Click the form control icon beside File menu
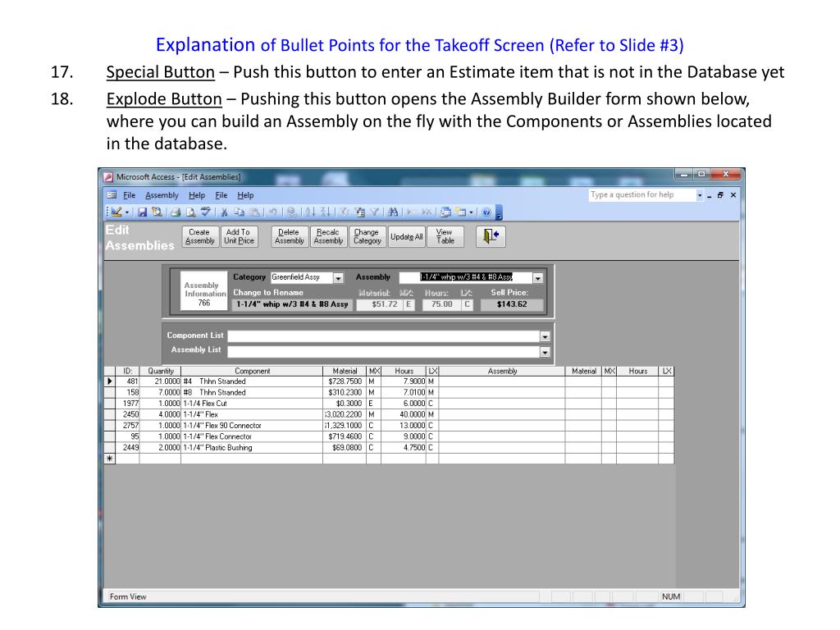The image size is (840, 630). (112, 195)
